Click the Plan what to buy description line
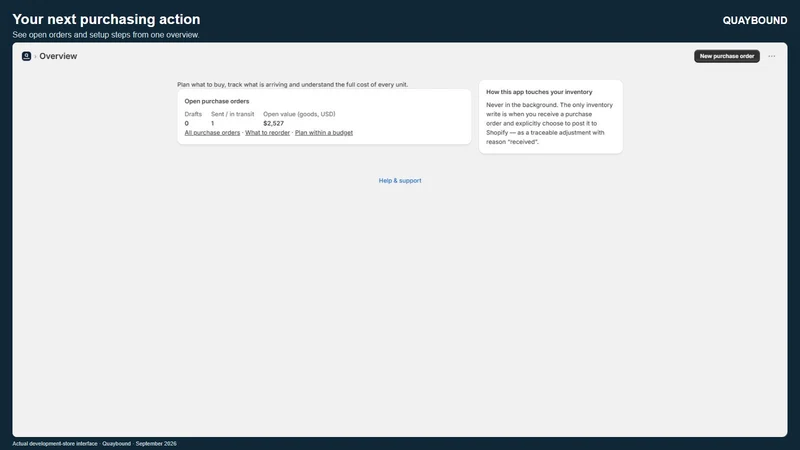 point(292,85)
